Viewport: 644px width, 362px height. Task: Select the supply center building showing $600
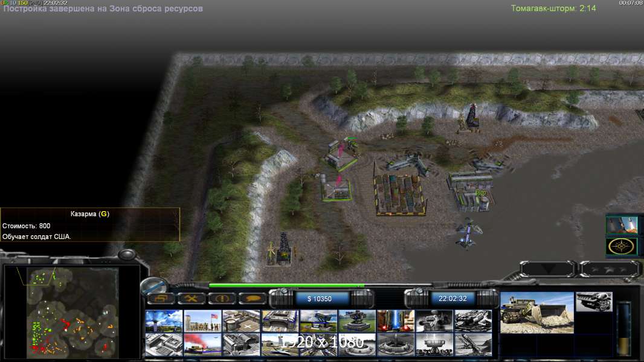[470, 192]
